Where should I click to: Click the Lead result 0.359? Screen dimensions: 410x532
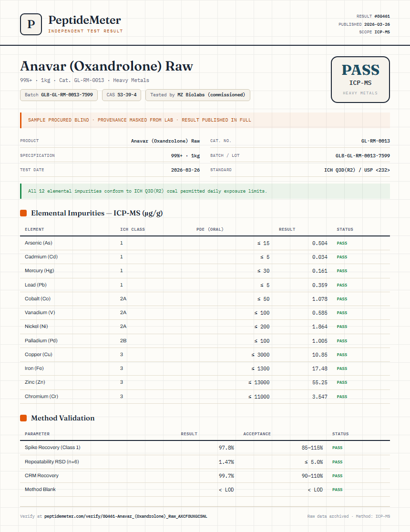point(320,286)
